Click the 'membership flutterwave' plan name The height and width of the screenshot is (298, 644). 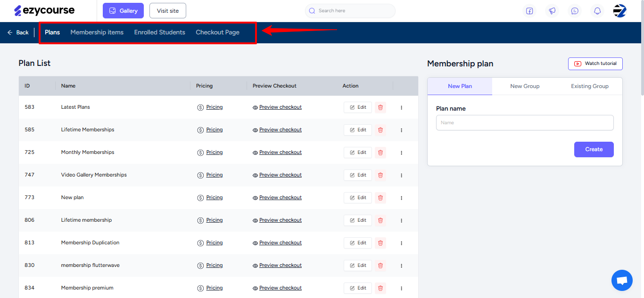[91, 266]
